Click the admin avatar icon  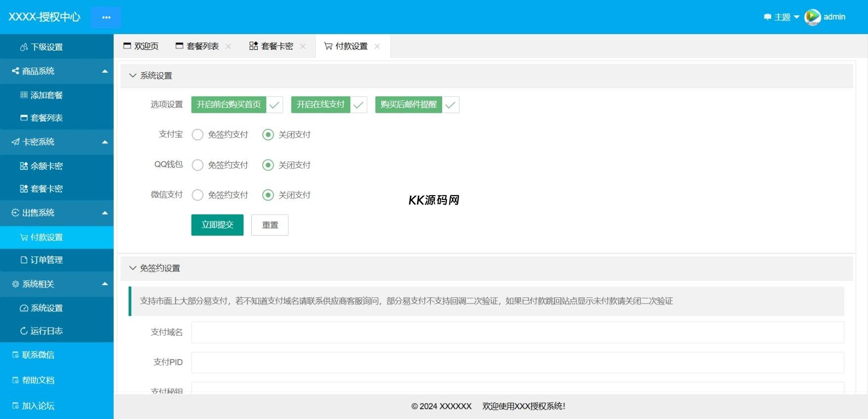click(x=812, y=17)
